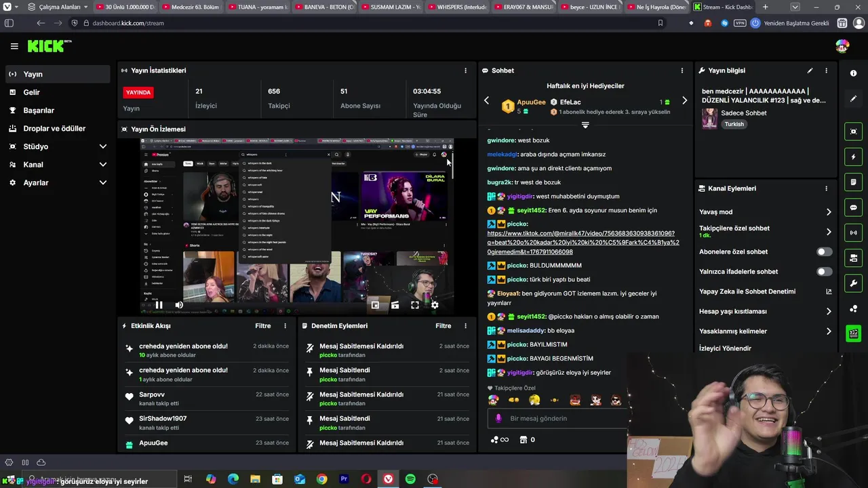The width and height of the screenshot is (868, 488).
Task: Open Yasaklanmış kelimeler options
Action: [x=765, y=331]
